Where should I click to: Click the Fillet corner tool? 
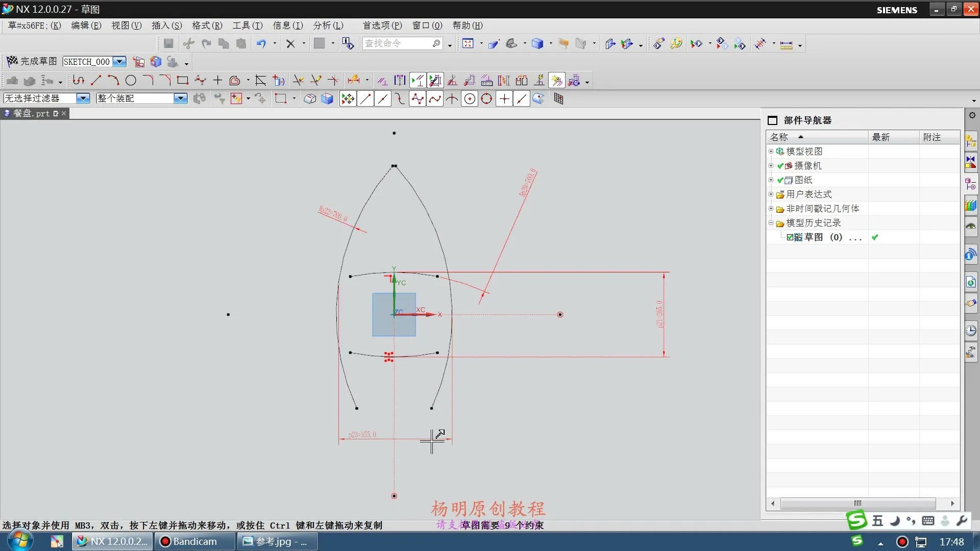[x=148, y=81]
